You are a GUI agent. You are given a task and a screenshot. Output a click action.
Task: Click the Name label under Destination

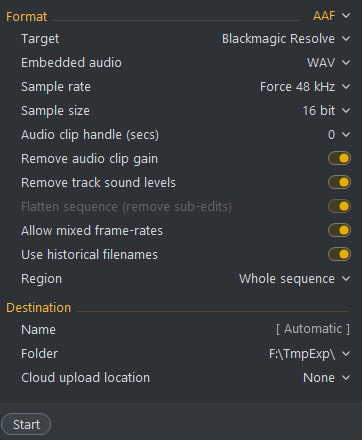pos(38,330)
